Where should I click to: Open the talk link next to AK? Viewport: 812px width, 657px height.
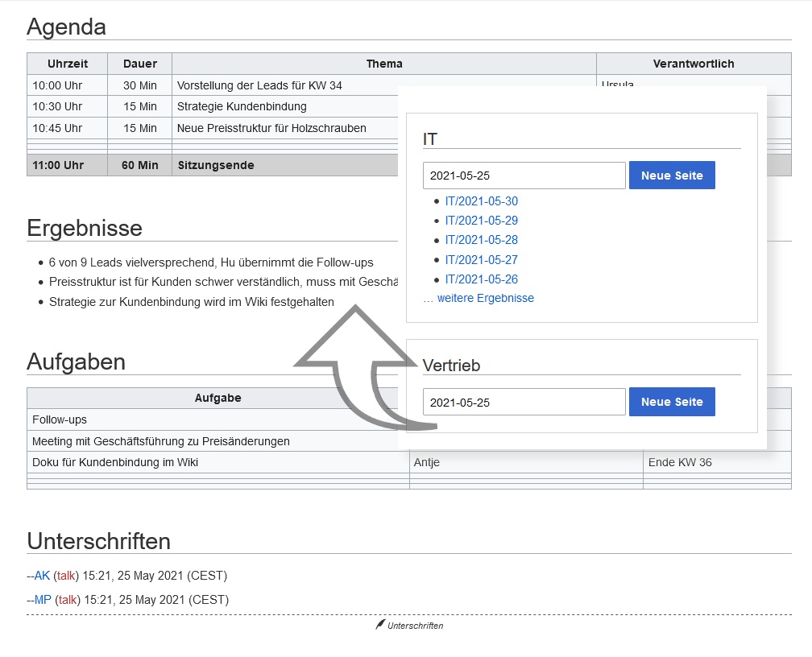66,576
